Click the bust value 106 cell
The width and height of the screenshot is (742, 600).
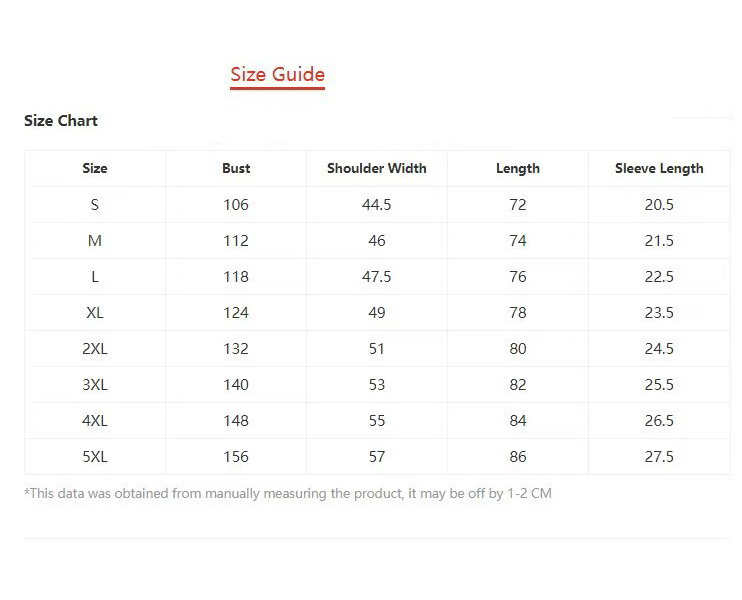236,205
